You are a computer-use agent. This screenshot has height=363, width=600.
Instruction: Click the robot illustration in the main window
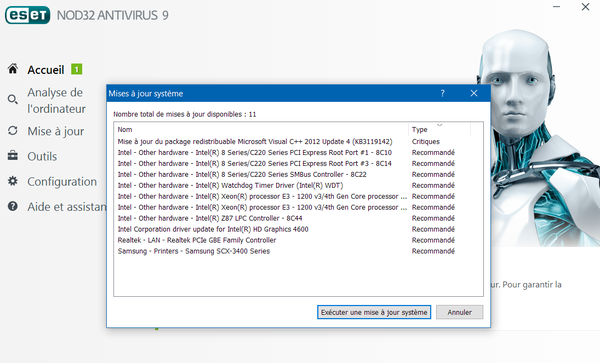tap(538, 138)
